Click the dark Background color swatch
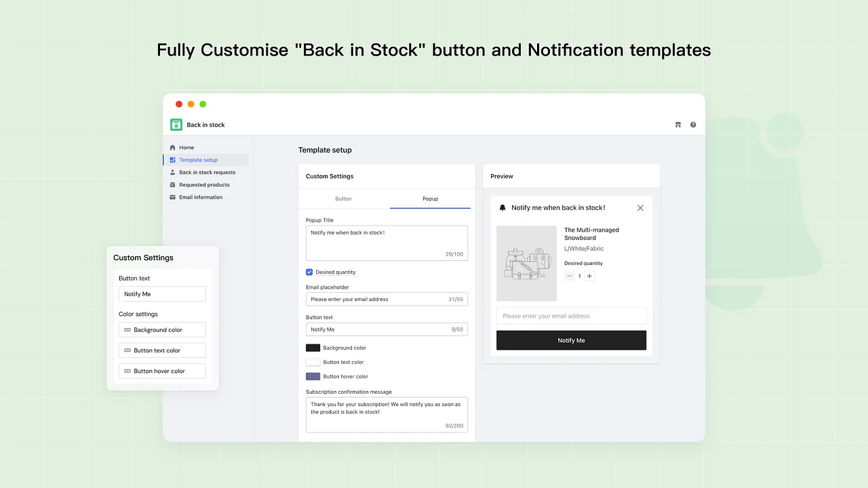 tap(313, 347)
